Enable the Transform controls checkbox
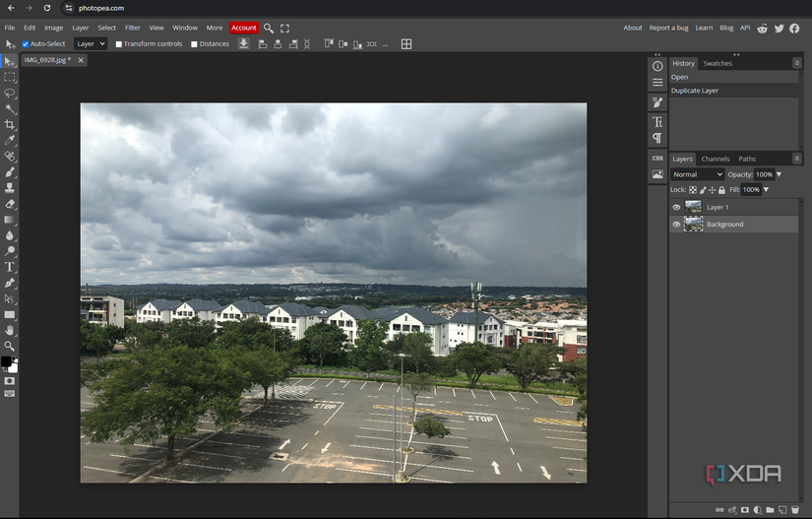 pyautogui.click(x=118, y=44)
